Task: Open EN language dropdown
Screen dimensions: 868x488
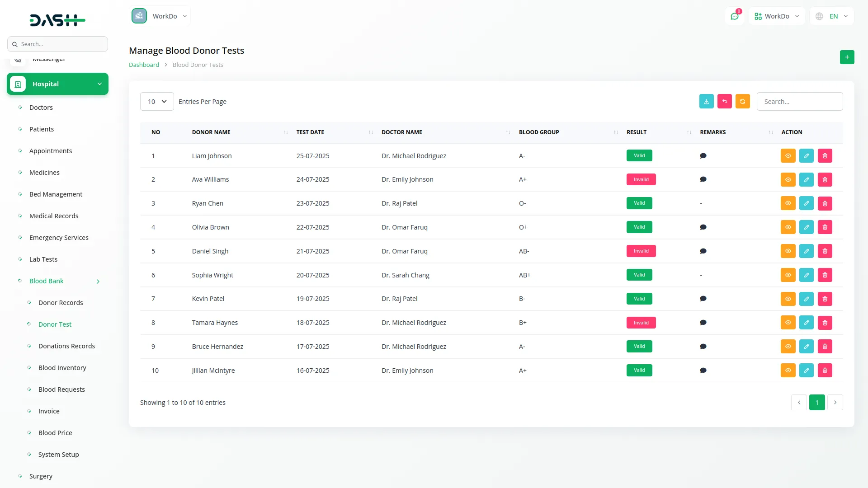Action: 833,16
